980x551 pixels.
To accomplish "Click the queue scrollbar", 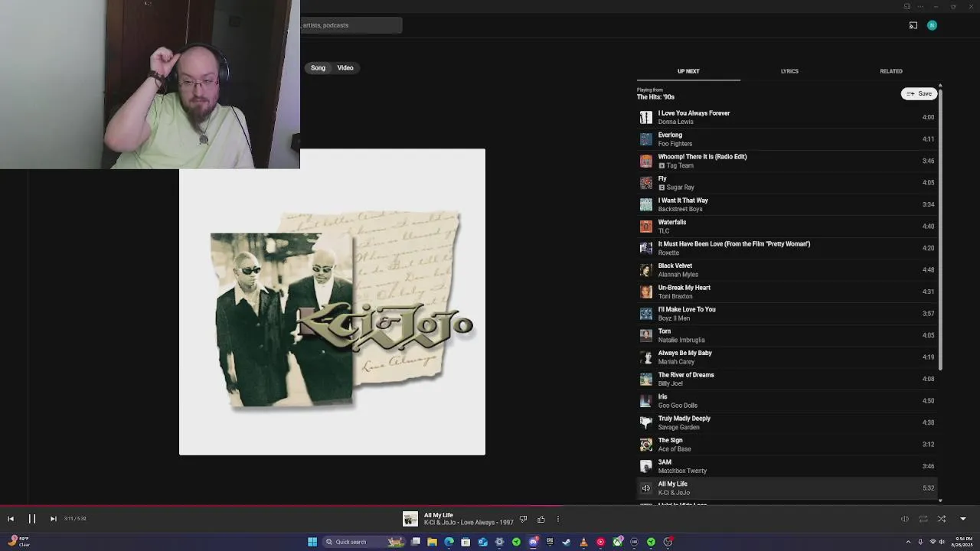I will pyautogui.click(x=940, y=230).
